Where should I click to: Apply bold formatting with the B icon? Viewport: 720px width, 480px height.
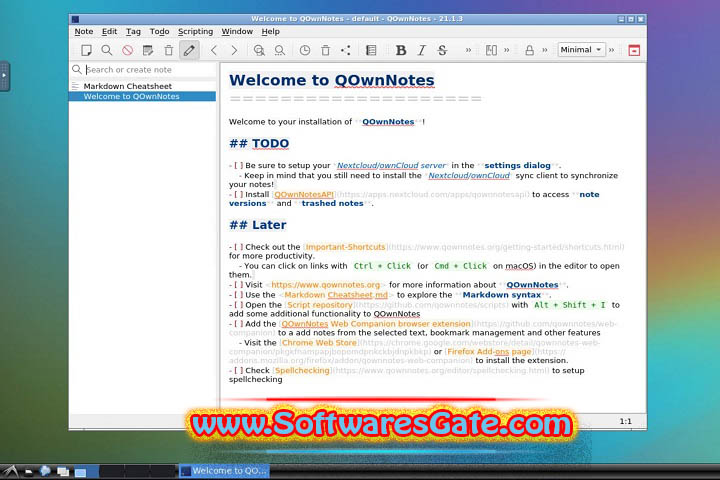[x=400, y=50]
